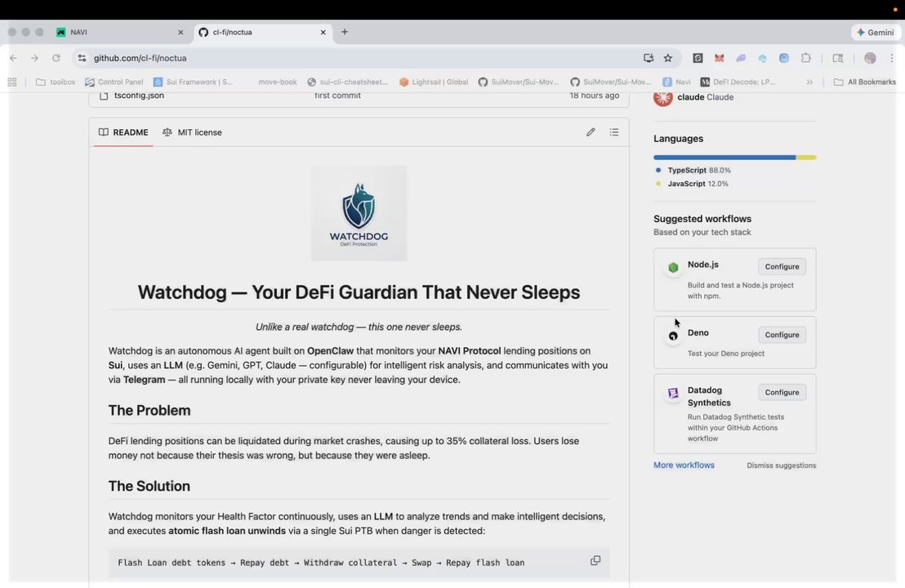Click the yellow JavaScript language bar segment
This screenshot has height=588, width=905.
(x=806, y=157)
